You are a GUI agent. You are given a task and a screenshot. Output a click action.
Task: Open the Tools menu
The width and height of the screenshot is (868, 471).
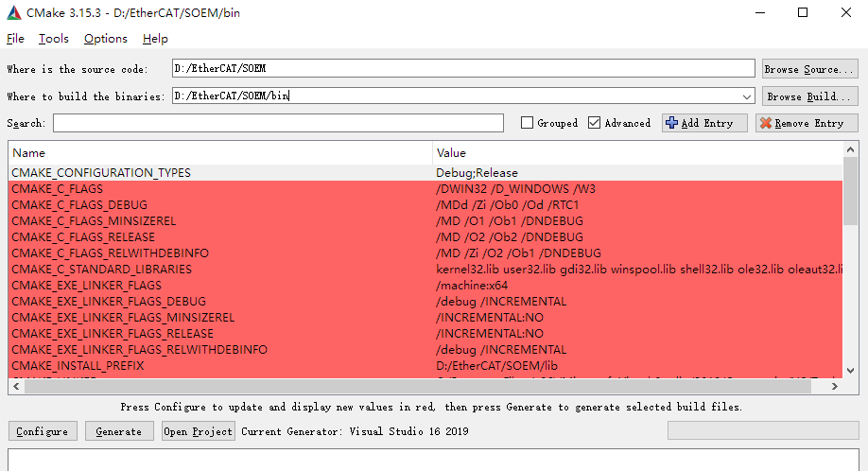54,39
